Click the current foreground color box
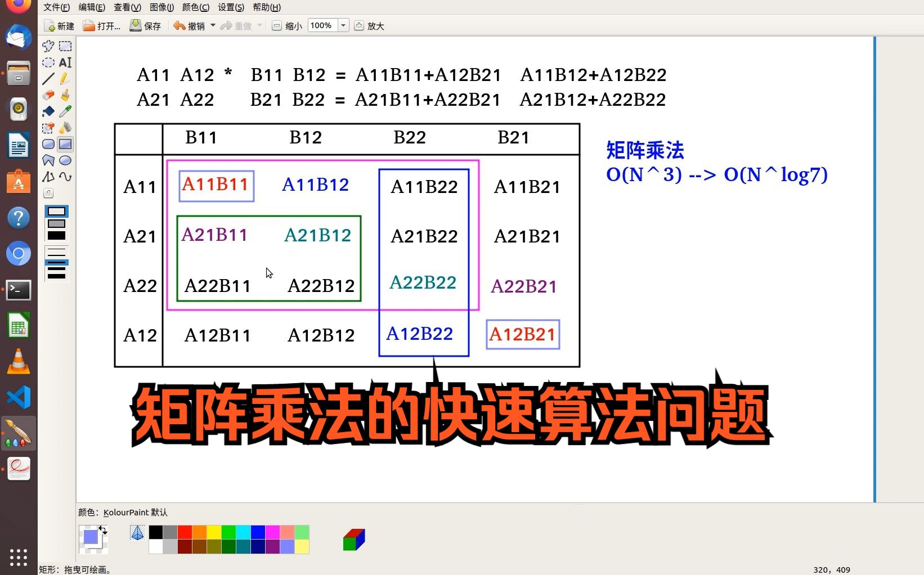 (90, 537)
